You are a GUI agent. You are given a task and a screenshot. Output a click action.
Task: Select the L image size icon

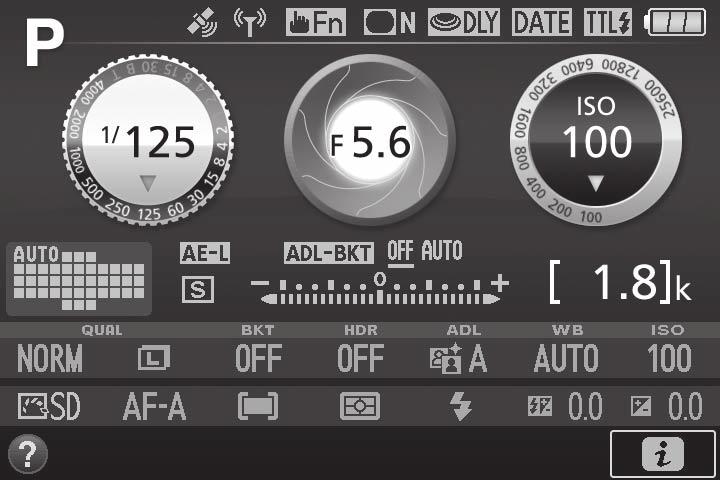pos(154,358)
